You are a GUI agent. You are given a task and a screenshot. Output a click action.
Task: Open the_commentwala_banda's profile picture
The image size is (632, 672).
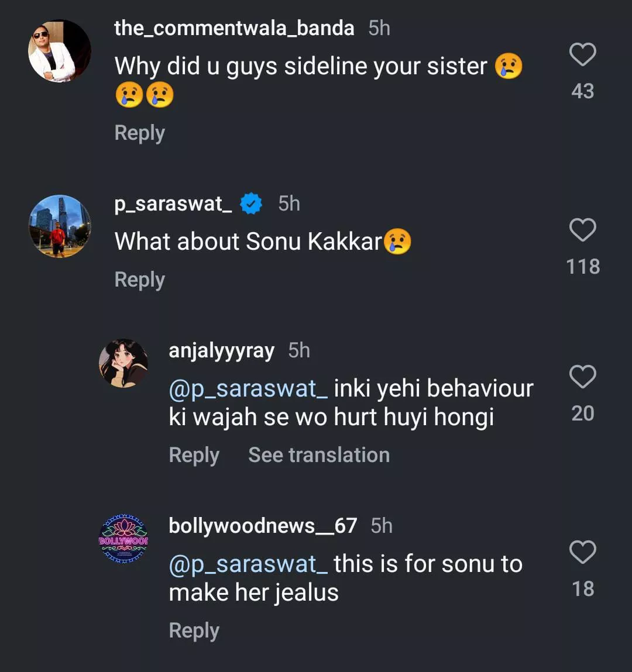click(x=60, y=51)
